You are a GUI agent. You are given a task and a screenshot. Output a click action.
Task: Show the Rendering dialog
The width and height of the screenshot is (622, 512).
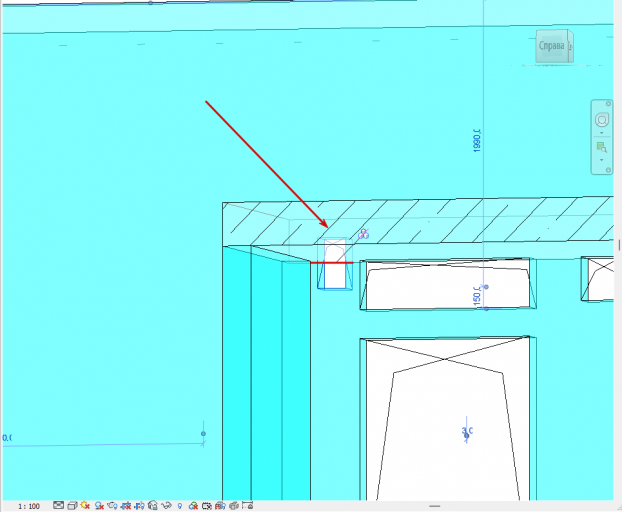pyautogui.click(x=112, y=506)
